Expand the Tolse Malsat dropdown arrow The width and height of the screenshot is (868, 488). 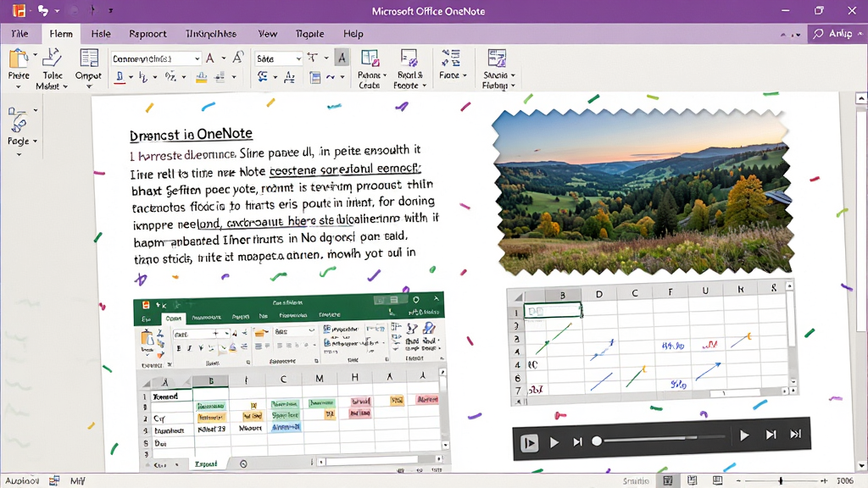click(x=65, y=86)
